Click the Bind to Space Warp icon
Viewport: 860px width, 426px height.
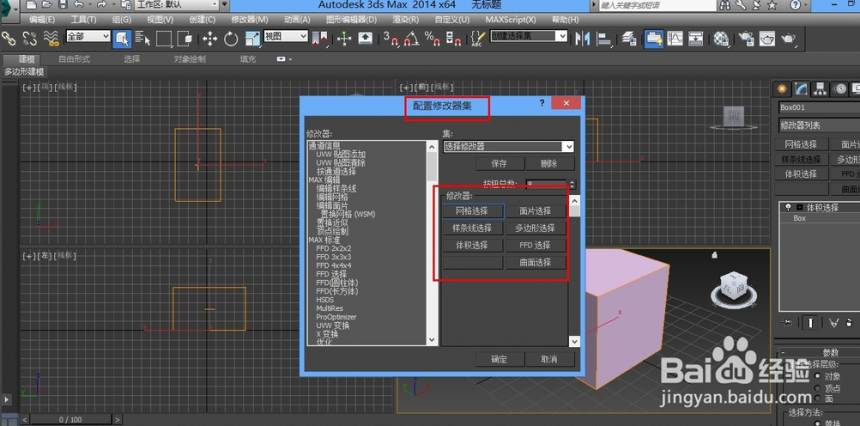[x=51, y=38]
